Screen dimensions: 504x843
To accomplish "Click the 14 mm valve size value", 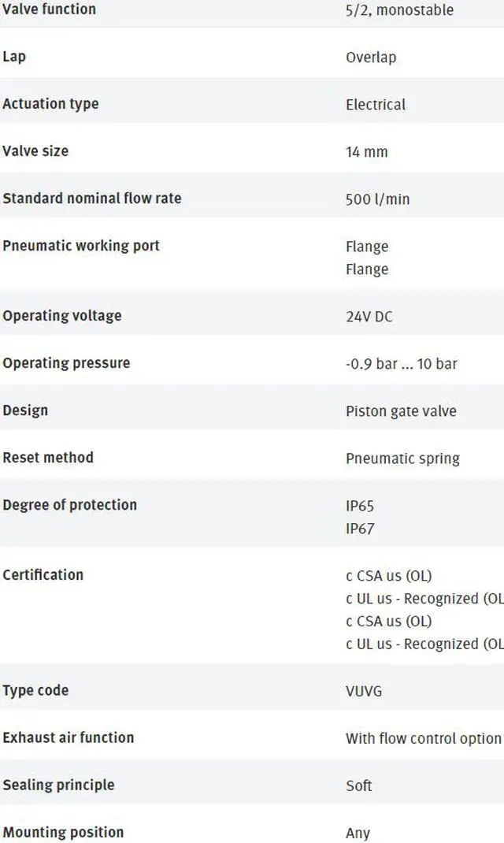I will pyautogui.click(x=366, y=151).
